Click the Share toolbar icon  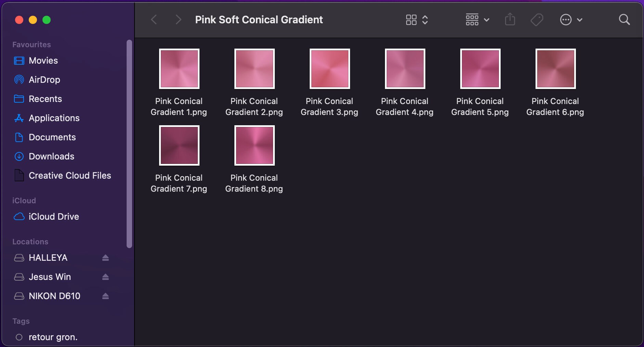coord(510,19)
